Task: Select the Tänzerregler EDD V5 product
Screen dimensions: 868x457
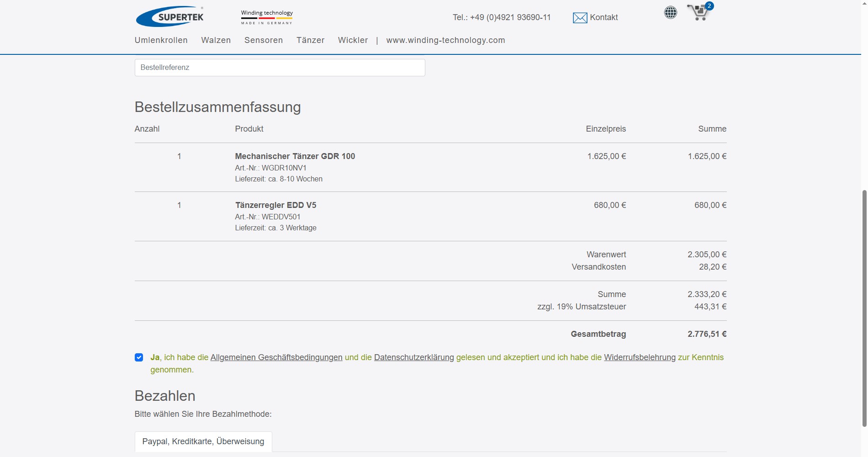Action: (x=275, y=205)
